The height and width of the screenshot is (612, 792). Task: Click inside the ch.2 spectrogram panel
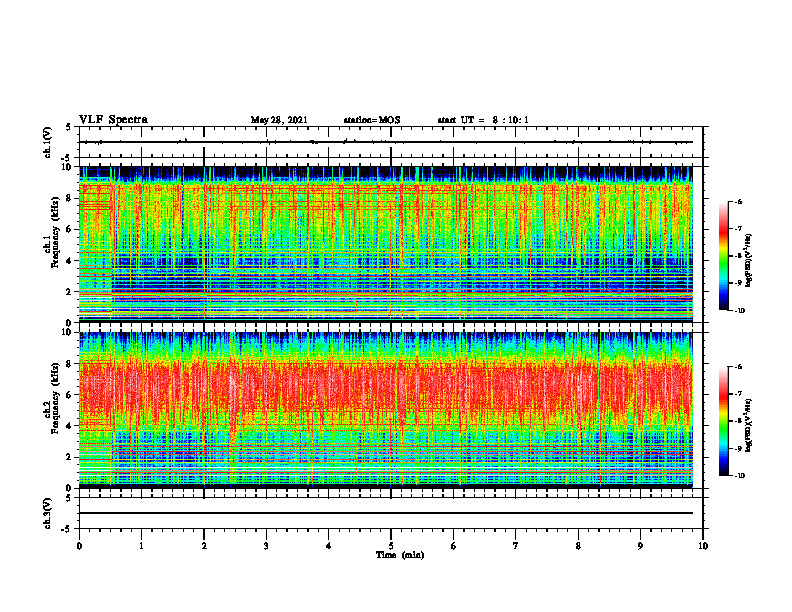(x=386, y=410)
